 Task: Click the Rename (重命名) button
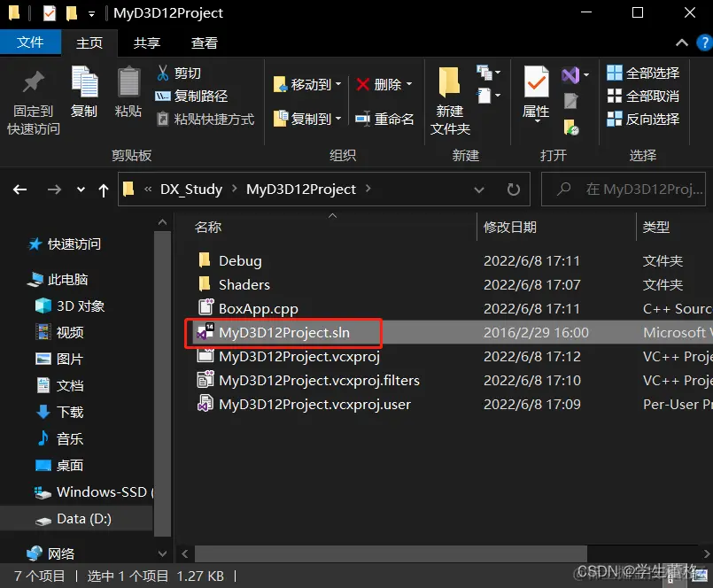pyautogui.click(x=384, y=119)
